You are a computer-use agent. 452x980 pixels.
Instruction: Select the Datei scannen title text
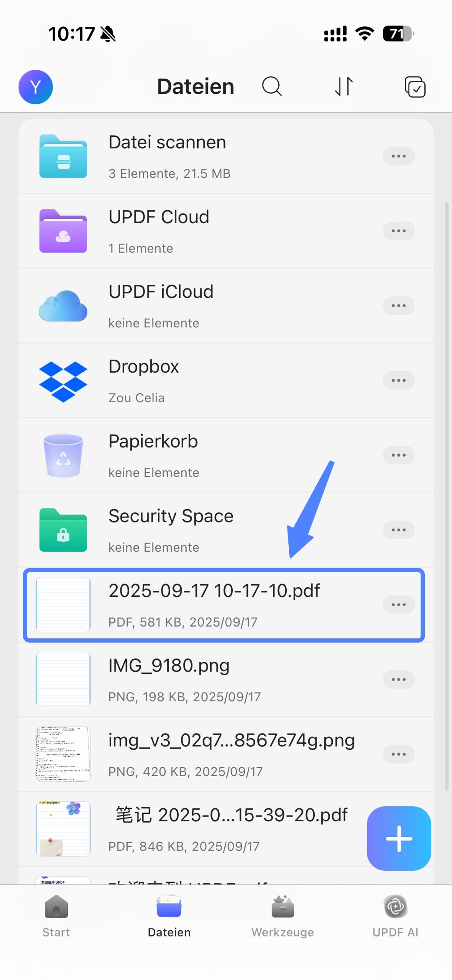click(x=167, y=142)
